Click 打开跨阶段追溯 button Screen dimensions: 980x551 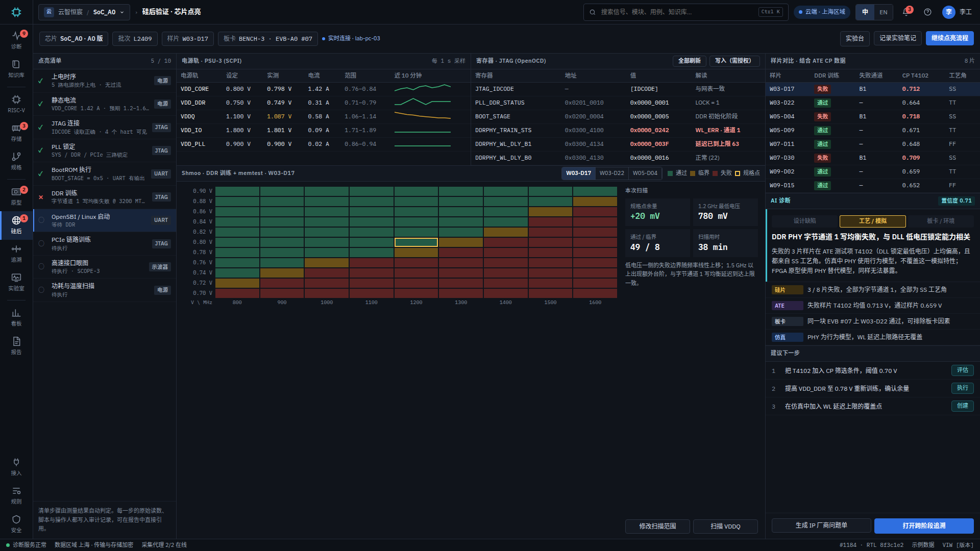923,525
